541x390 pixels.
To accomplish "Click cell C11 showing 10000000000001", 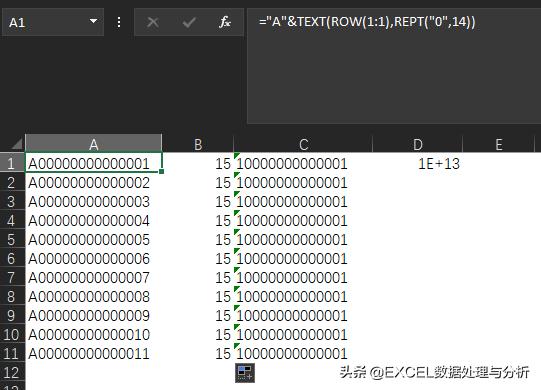I will coord(303,353).
